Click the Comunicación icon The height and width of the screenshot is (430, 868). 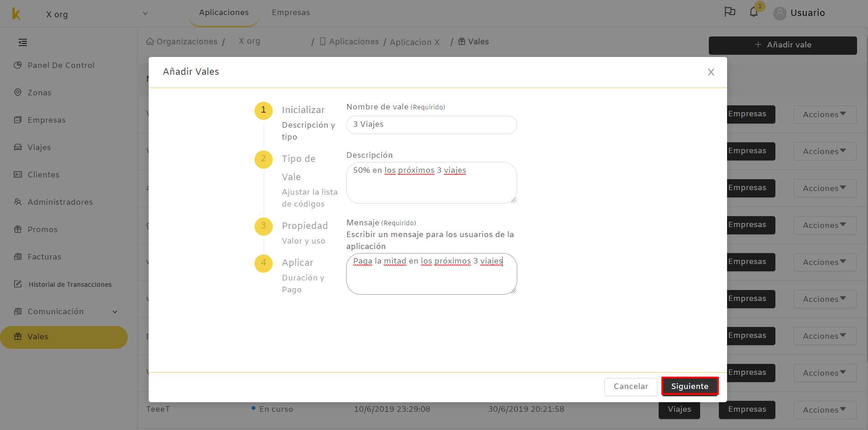pos(18,311)
